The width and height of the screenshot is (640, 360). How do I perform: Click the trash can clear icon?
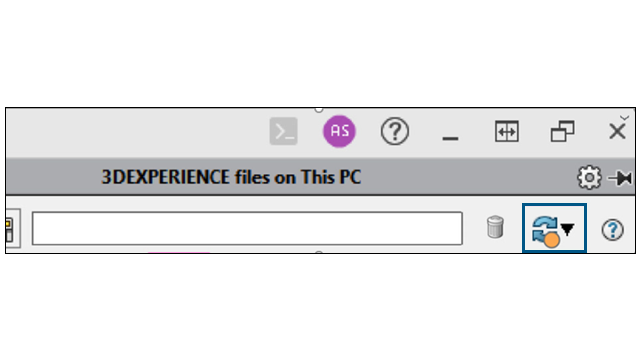(495, 227)
